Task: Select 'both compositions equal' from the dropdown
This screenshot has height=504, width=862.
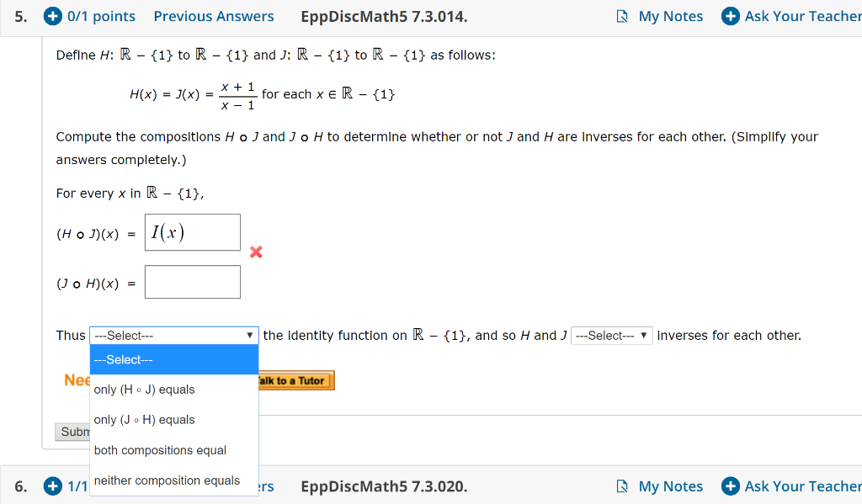Action: tap(160, 450)
